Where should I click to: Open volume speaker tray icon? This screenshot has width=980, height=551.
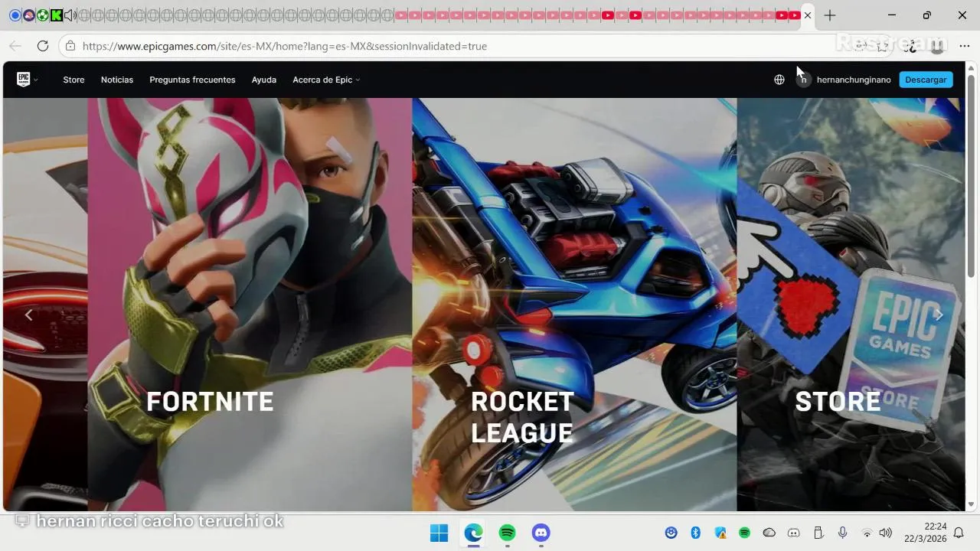[886, 533]
